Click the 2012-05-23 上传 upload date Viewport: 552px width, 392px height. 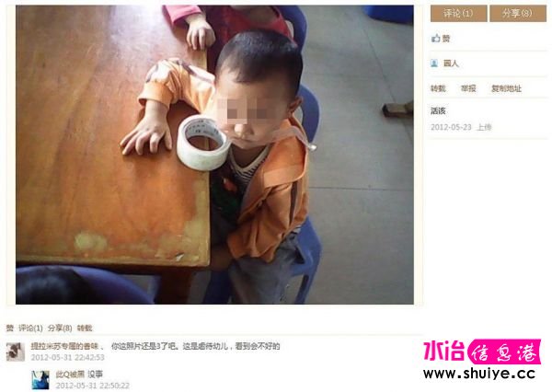461,127
